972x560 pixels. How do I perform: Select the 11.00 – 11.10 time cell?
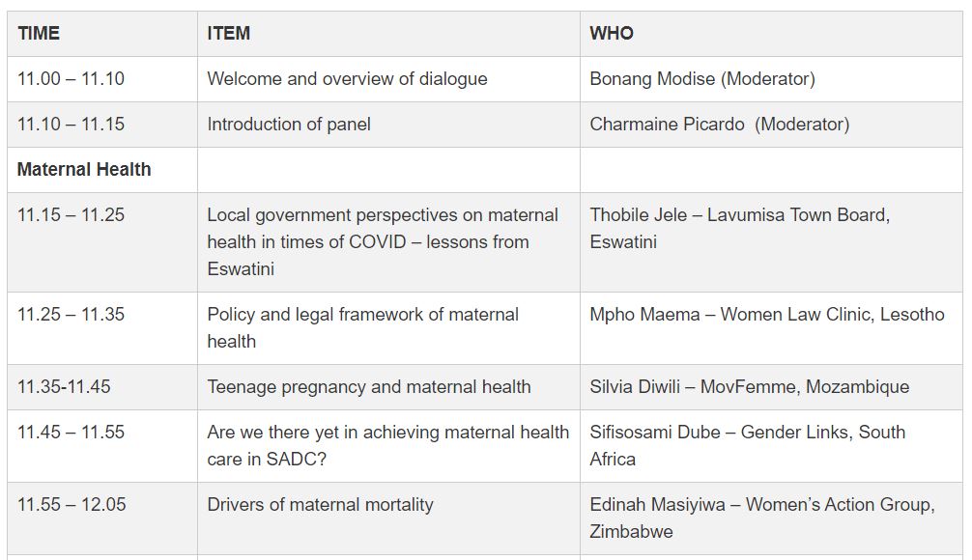coord(71,79)
